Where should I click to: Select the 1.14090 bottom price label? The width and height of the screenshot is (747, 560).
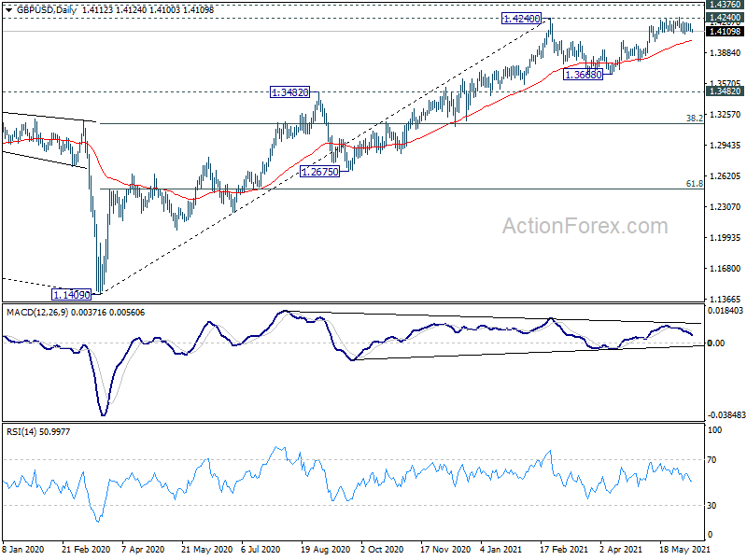[x=71, y=295]
